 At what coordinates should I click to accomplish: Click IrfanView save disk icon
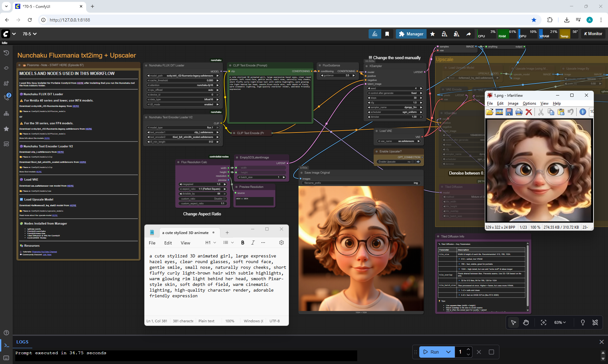509,112
